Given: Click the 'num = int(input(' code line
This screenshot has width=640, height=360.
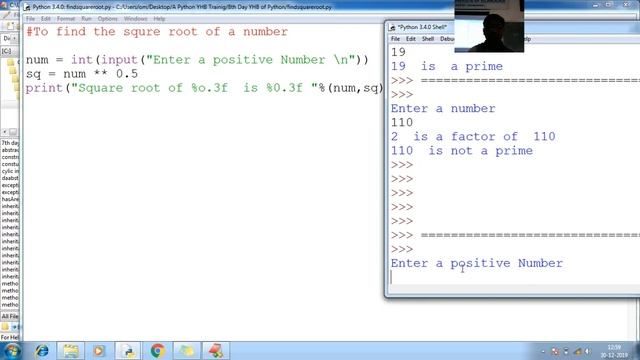Looking at the screenshot, I should (x=197, y=60).
